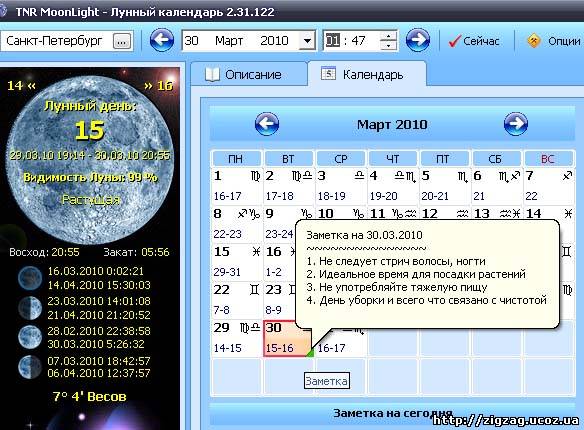Decrease time with the down spinner
Viewport: 584px width, 430px height.
[388, 45]
